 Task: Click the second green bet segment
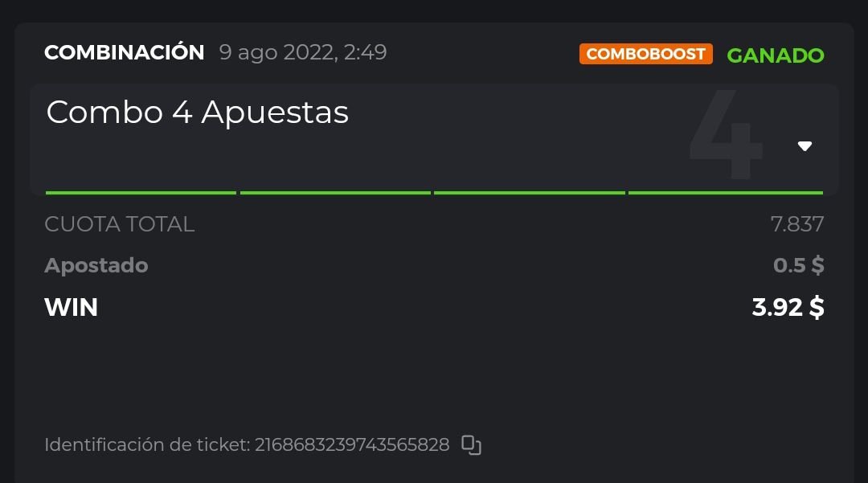[335, 193]
